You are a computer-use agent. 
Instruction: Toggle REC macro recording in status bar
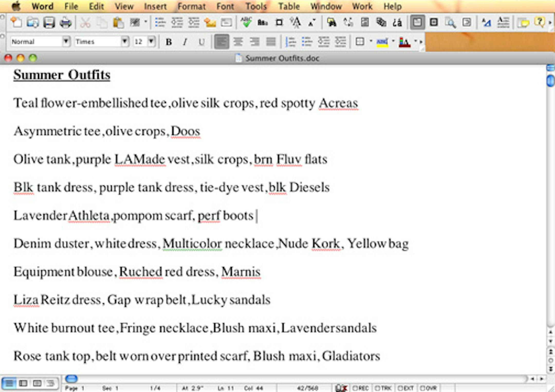[x=360, y=388]
